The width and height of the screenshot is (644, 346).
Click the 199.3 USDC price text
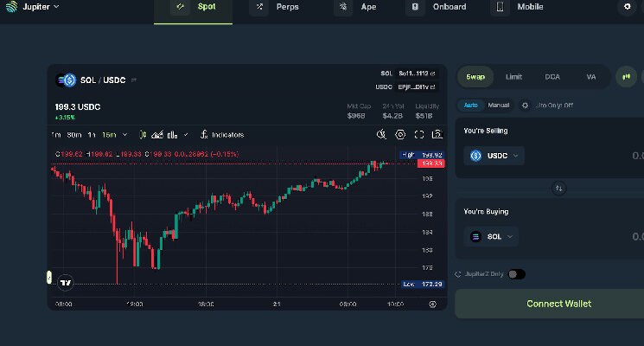click(78, 107)
